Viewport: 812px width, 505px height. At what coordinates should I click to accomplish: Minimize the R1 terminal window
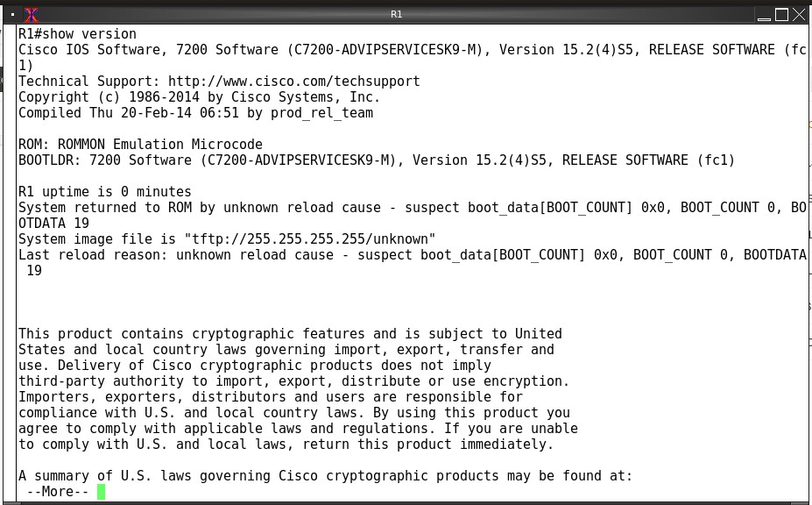(x=764, y=15)
